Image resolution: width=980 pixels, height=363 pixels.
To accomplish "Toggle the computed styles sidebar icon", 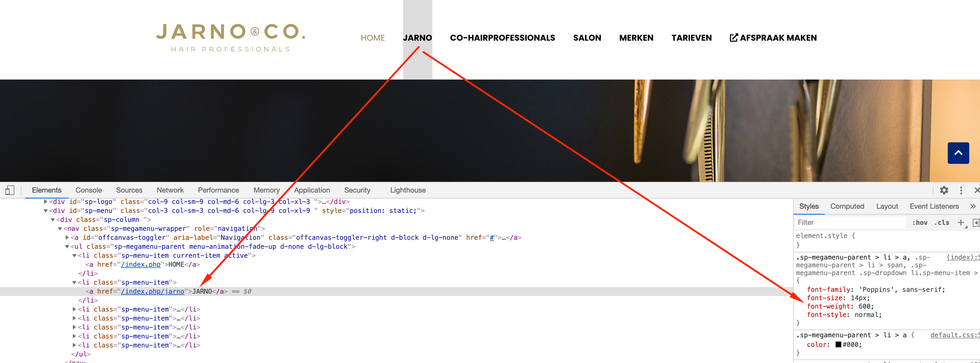I will click(x=976, y=222).
